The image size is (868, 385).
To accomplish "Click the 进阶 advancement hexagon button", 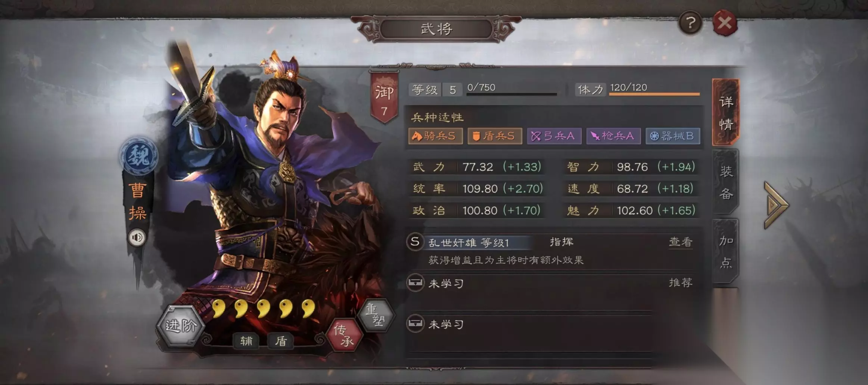I will point(181,326).
